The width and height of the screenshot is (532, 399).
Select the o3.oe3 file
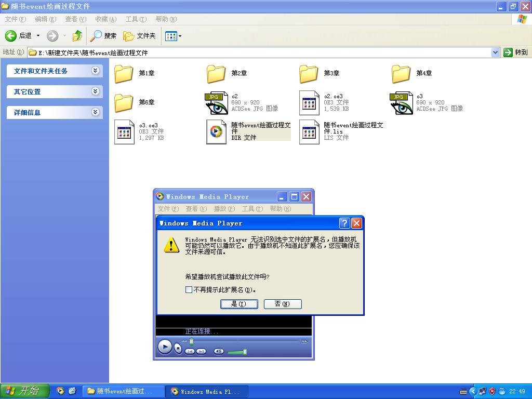click(139, 131)
